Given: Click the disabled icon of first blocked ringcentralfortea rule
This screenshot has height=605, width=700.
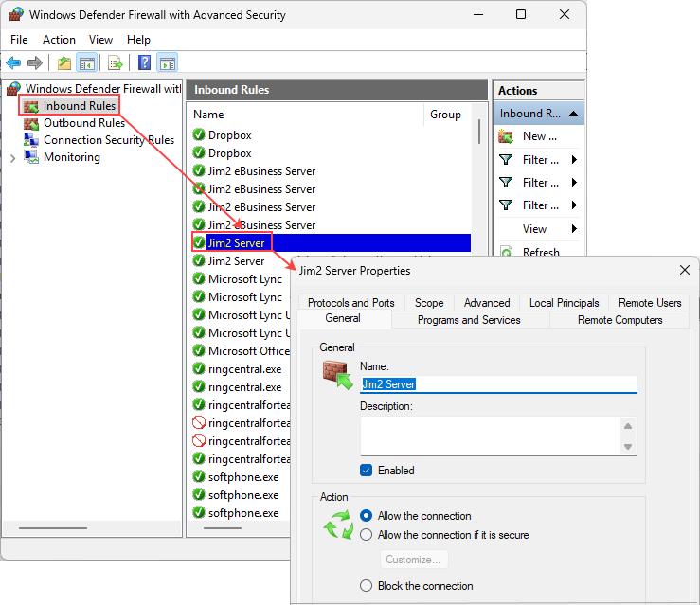Looking at the screenshot, I should [x=199, y=422].
